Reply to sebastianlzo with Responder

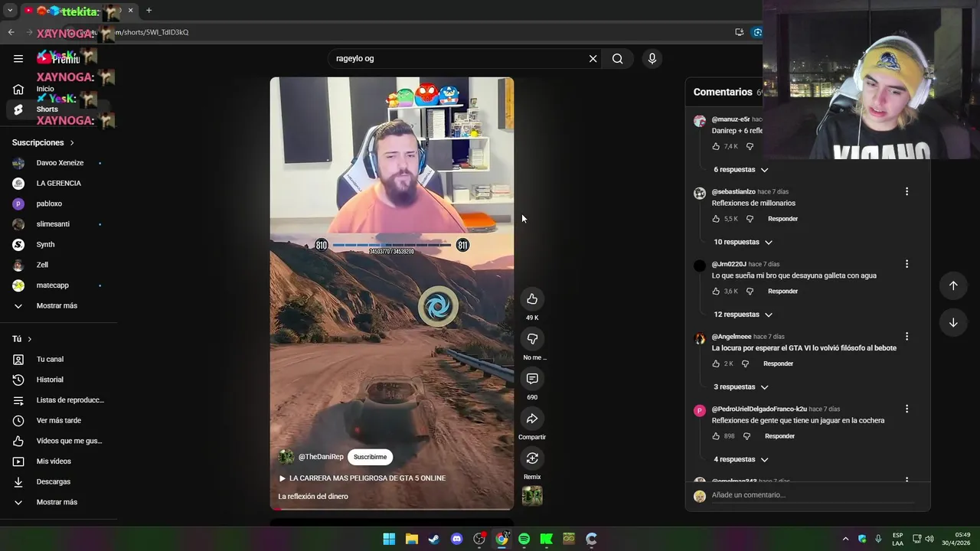[782, 219]
